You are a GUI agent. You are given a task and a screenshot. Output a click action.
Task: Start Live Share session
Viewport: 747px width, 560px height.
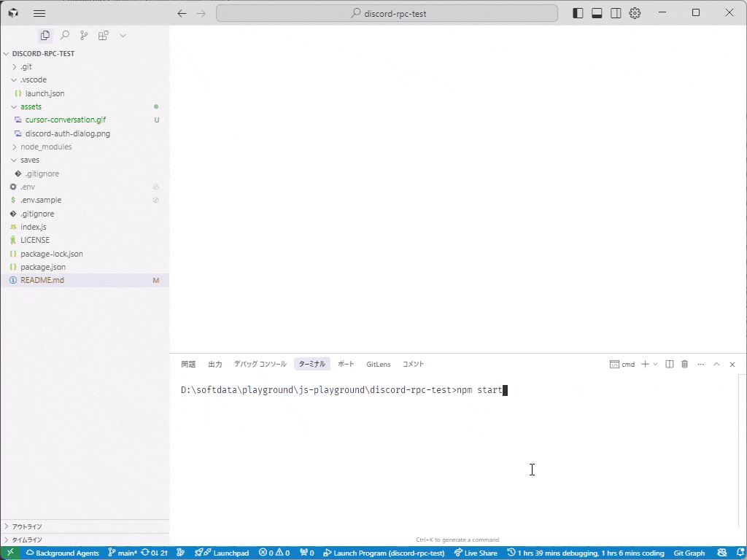pyautogui.click(x=476, y=553)
